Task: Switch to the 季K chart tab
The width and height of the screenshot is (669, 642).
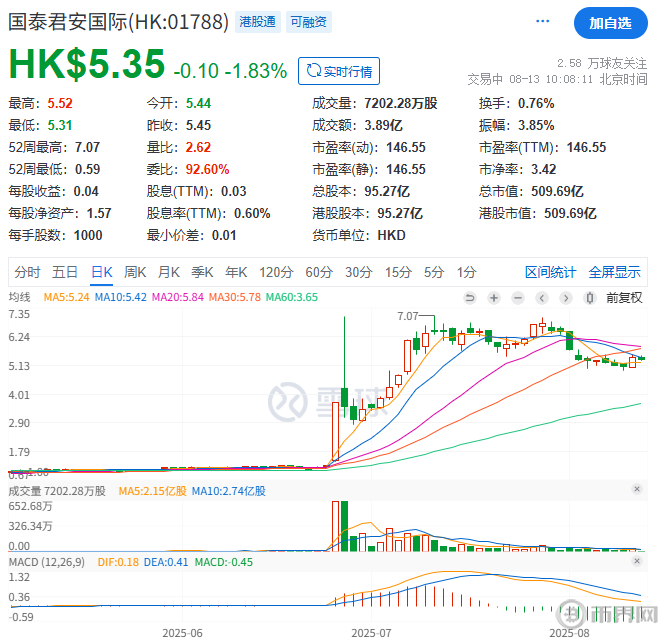Action: [x=202, y=272]
